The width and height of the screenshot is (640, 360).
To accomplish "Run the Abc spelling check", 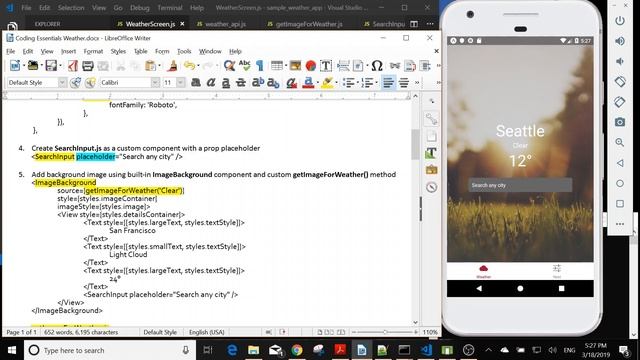I will coord(244,66).
